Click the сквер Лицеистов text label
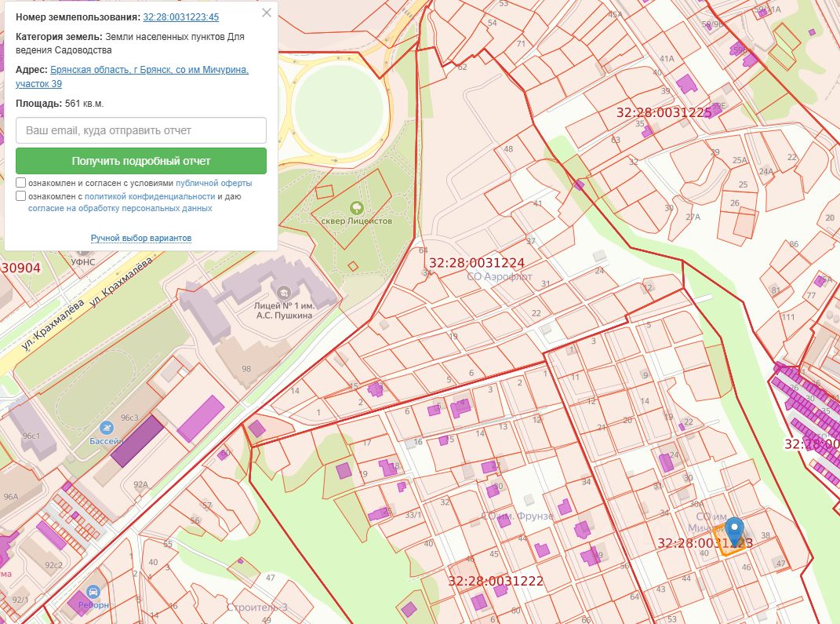Viewport: 840px width, 624px height. click(356, 221)
